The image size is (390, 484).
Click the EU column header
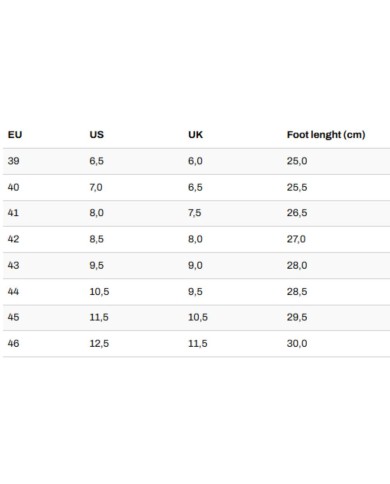pyautogui.click(x=15, y=135)
